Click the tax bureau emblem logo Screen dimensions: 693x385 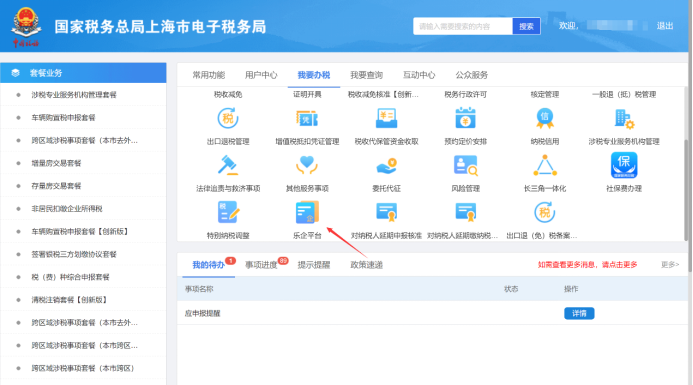pyautogui.click(x=26, y=27)
